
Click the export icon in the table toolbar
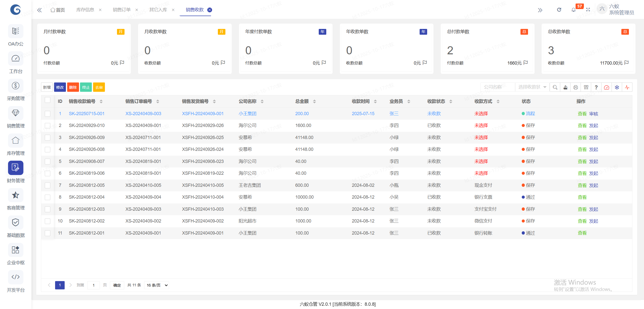coord(565,87)
